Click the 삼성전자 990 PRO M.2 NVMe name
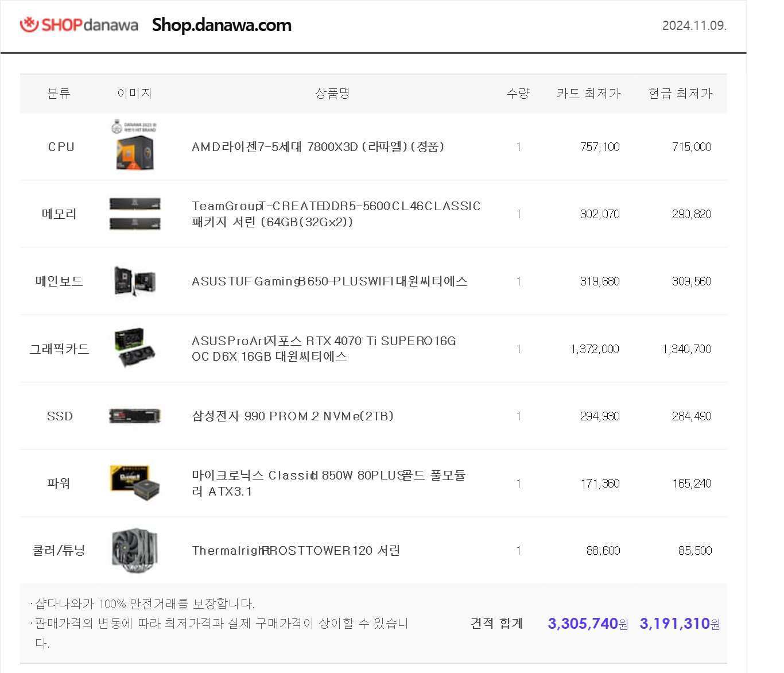 (293, 416)
